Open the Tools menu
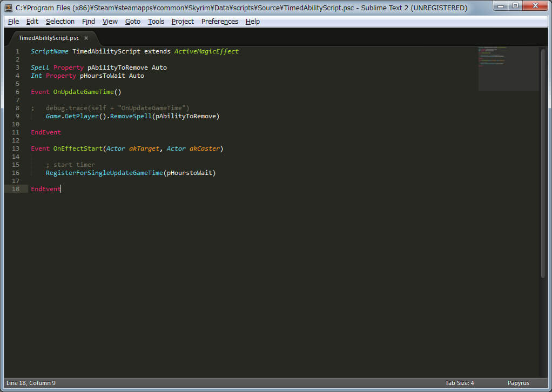The image size is (552, 392). (156, 22)
